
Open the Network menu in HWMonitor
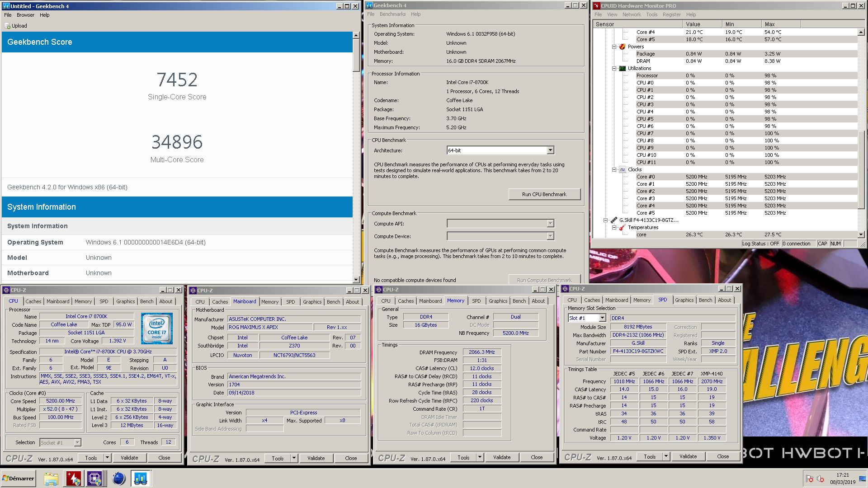pos(632,14)
